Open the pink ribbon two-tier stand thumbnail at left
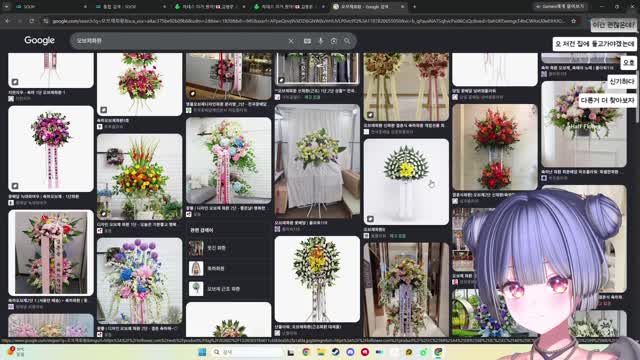640x360 pixels. click(x=51, y=253)
